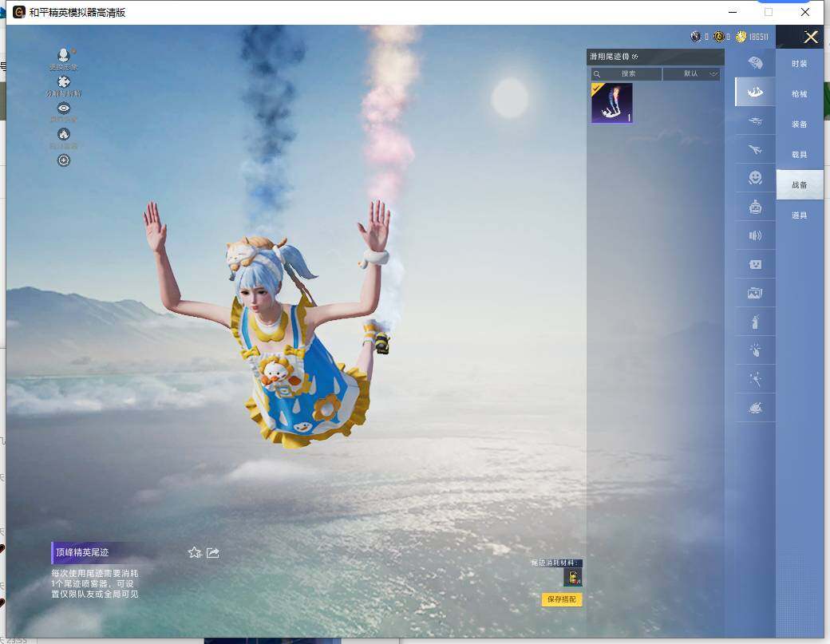Image resolution: width=830 pixels, height=644 pixels.
Task: Click the emulator logo in the title bar
Action: point(19,12)
